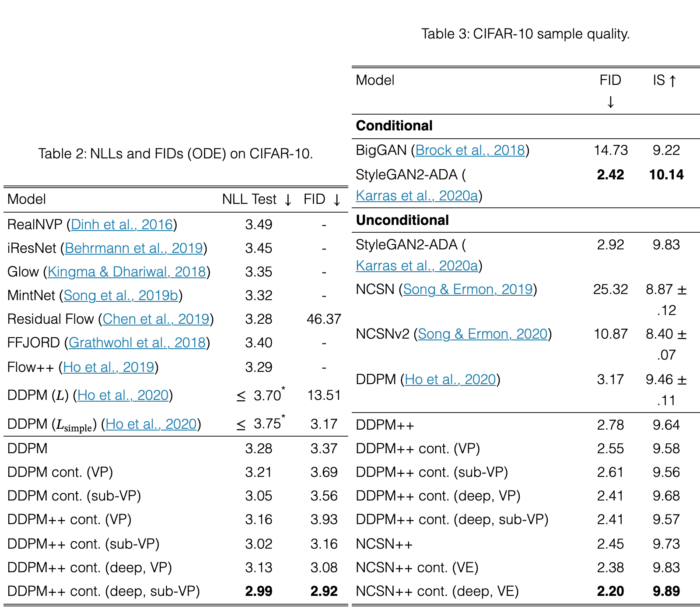Select the bold 2.99 NLL value
The height and width of the screenshot is (609, 700).
(x=259, y=591)
